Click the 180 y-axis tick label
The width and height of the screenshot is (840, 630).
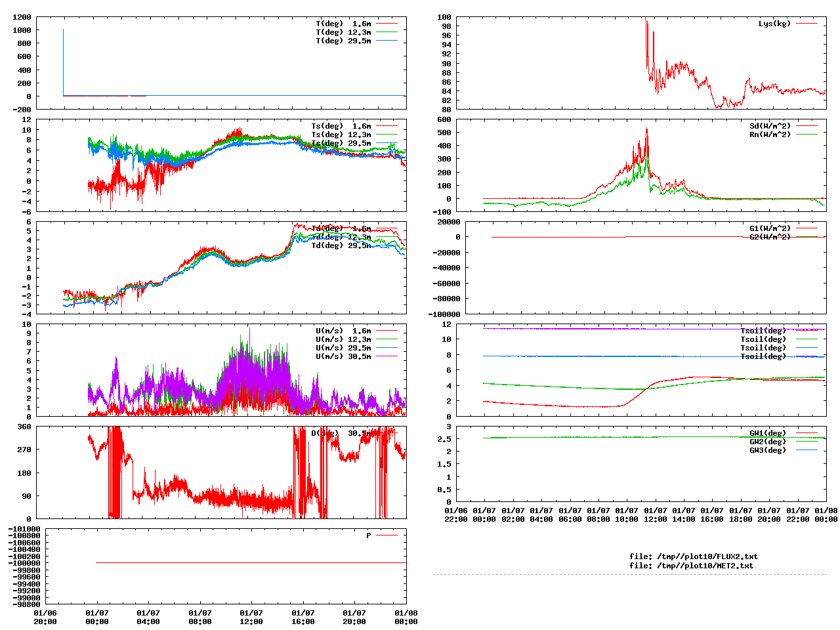24,473
